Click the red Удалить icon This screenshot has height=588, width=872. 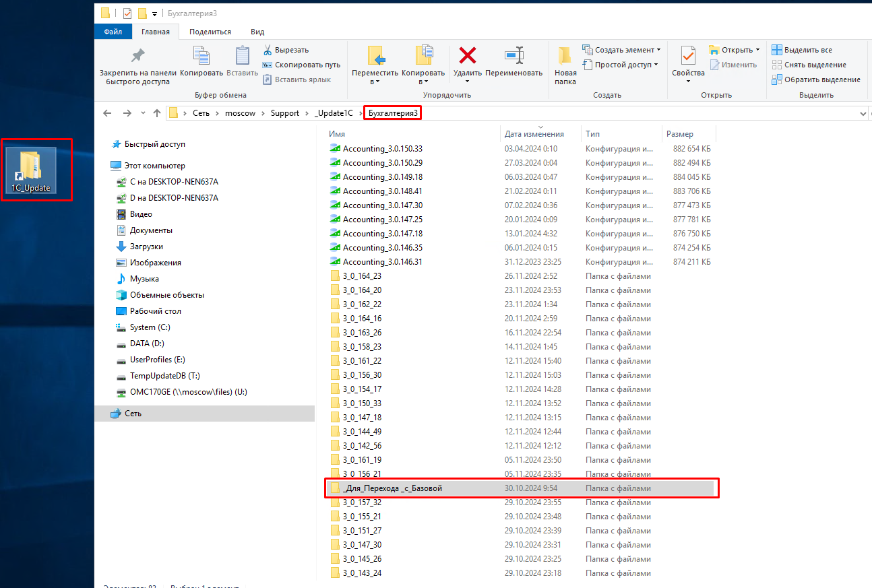tap(467, 55)
